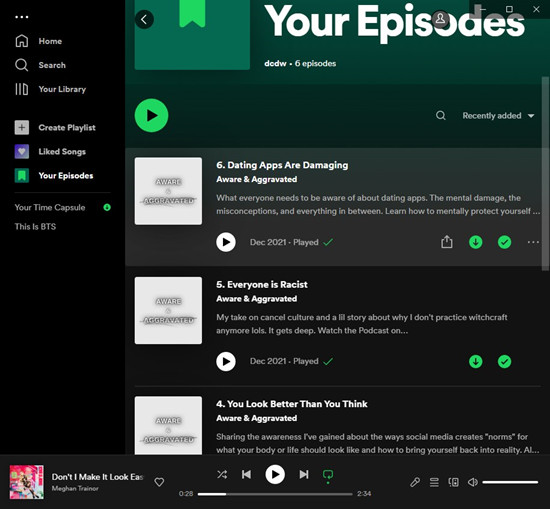
Task: Click You Look Better Than You Think thumbnail
Action: click(x=168, y=426)
